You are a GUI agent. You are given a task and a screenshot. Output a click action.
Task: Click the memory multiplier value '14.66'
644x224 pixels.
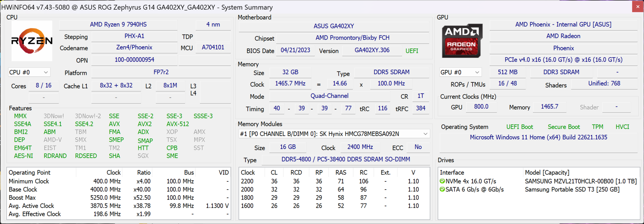340,84
